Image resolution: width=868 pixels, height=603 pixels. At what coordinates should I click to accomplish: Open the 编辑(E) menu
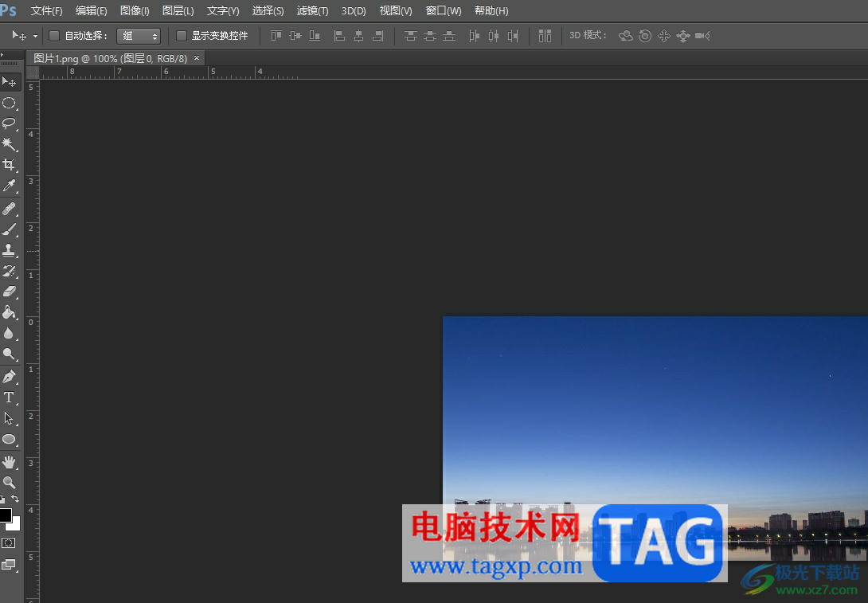91,10
